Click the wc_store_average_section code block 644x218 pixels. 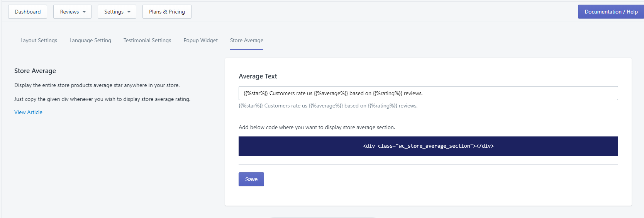428,146
